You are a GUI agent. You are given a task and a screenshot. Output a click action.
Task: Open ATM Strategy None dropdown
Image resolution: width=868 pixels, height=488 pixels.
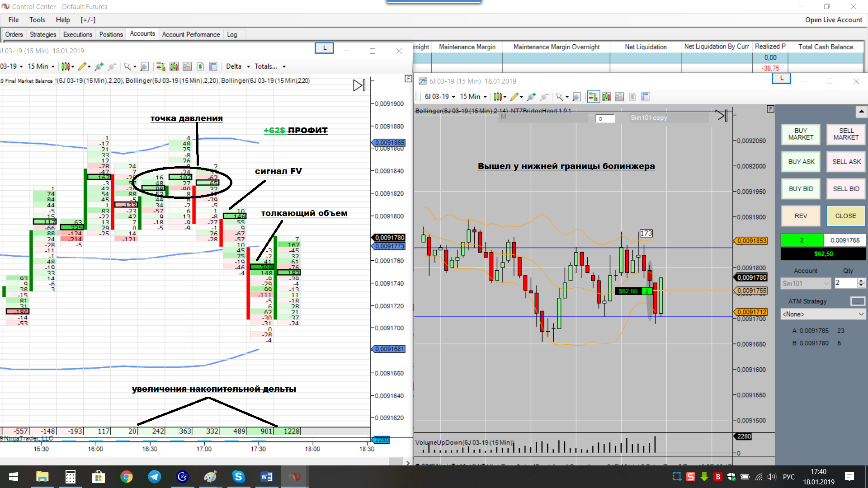[823, 314]
